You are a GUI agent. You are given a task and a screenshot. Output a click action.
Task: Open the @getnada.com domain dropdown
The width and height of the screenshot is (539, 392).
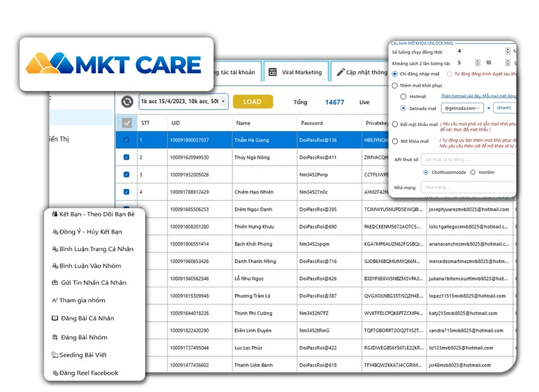point(462,108)
